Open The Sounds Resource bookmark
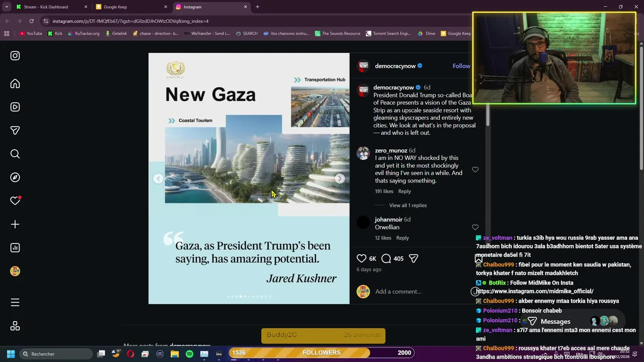This screenshot has width=644, height=362. coord(338,34)
